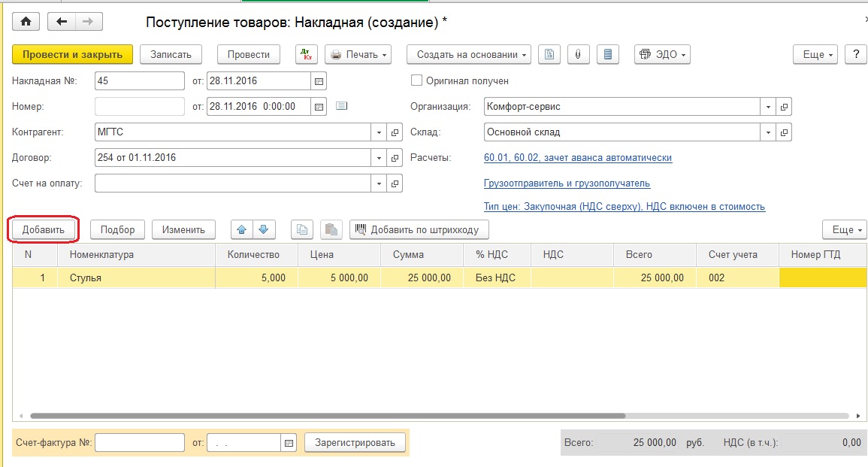Open the list icon next to paperclip
The height and width of the screenshot is (467, 868).
pos(608,54)
